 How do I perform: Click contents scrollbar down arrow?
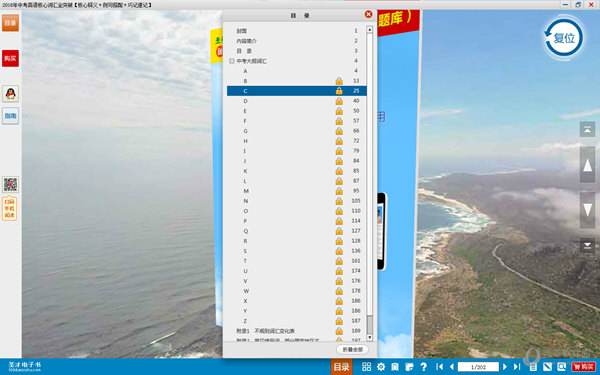coord(370,338)
